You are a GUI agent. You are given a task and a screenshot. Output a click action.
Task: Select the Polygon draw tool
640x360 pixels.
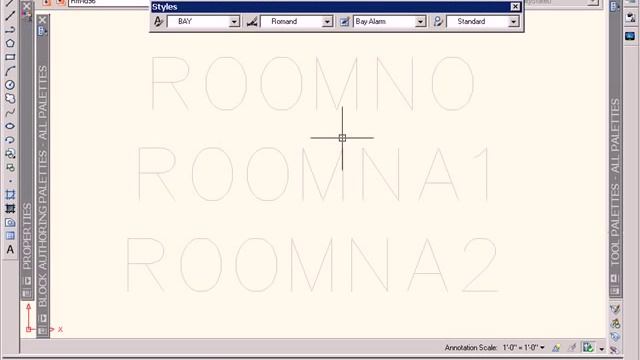click(10, 43)
